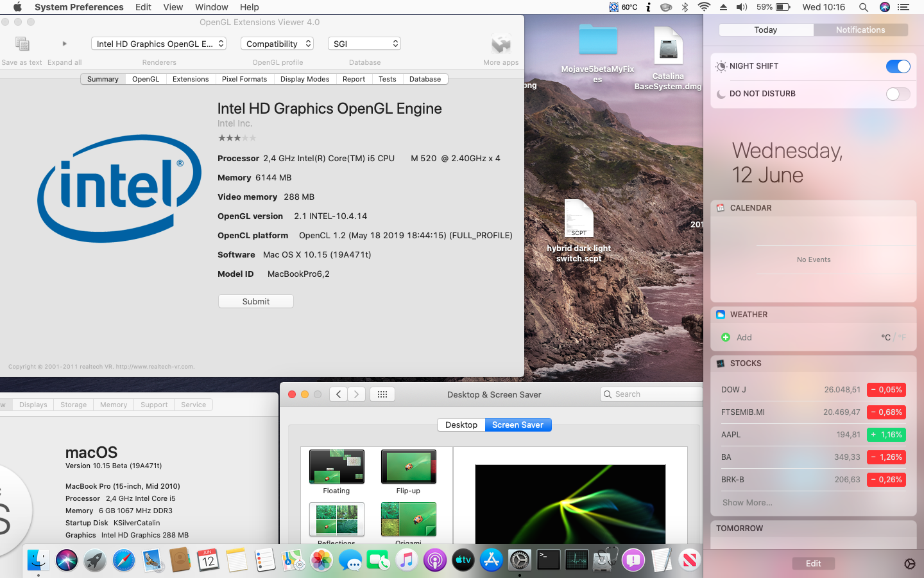Open the Storage tab in About This Mac
This screenshot has height=578, width=924.
coord(73,405)
